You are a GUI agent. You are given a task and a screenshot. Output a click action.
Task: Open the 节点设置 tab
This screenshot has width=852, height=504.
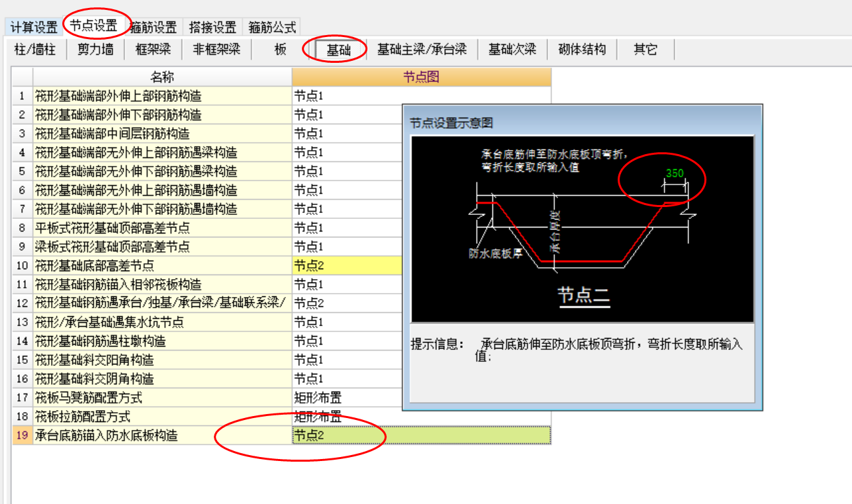coord(93,26)
